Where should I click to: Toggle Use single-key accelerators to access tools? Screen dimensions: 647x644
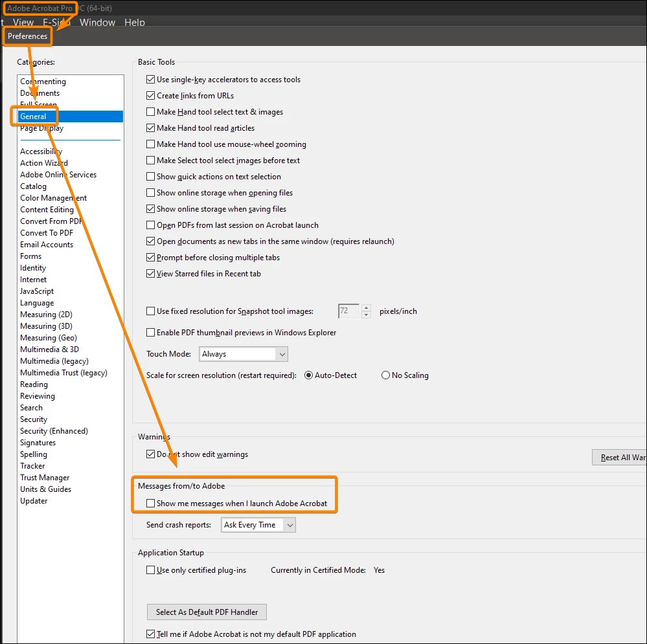click(151, 79)
